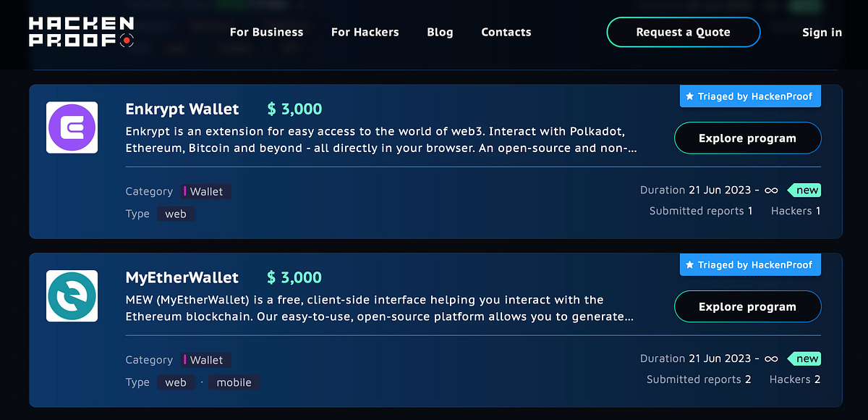Click the MyEtherWallet program logo
This screenshot has width=868, height=420.
[72, 296]
